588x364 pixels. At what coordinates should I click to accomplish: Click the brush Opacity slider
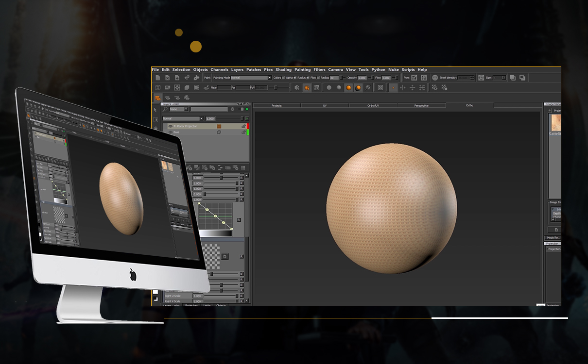[x=371, y=78]
